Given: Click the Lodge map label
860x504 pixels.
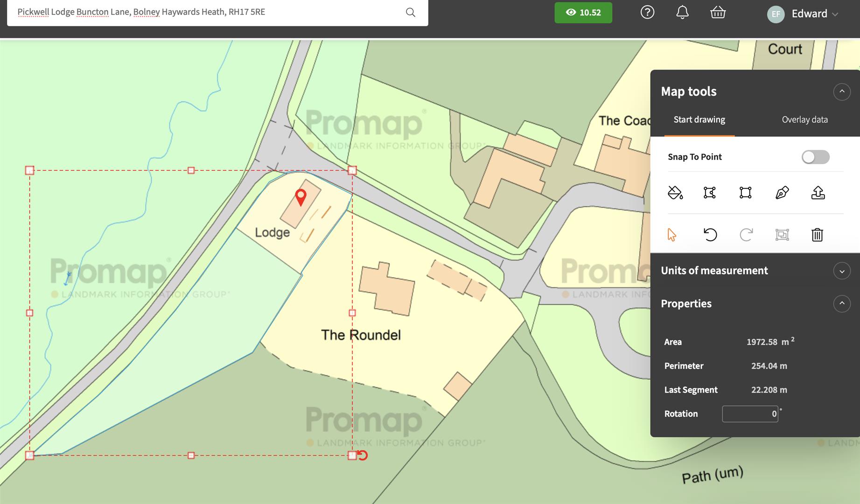Looking at the screenshot, I should pyautogui.click(x=272, y=232).
